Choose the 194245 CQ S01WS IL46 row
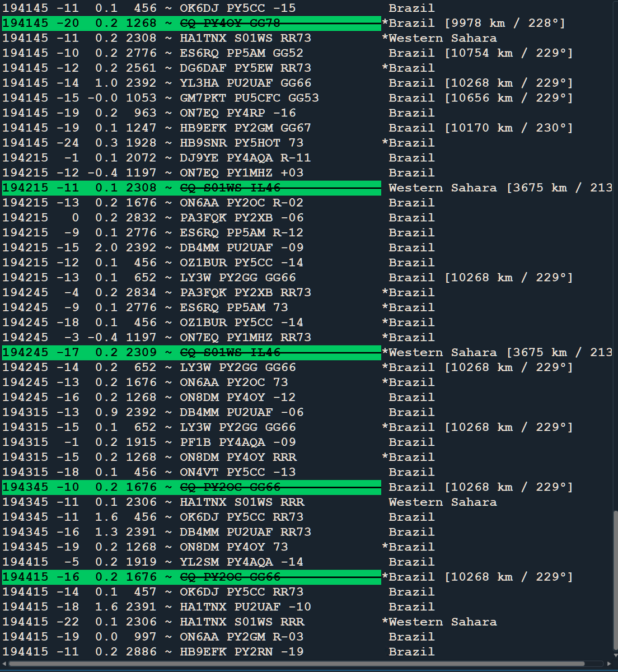618x672 pixels. [x=307, y=352]
